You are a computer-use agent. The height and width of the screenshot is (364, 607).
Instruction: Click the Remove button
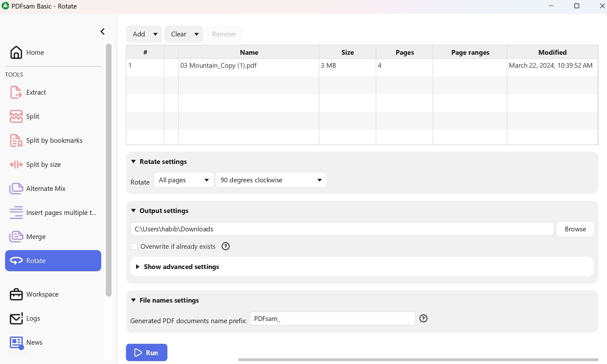coord(224,34)
